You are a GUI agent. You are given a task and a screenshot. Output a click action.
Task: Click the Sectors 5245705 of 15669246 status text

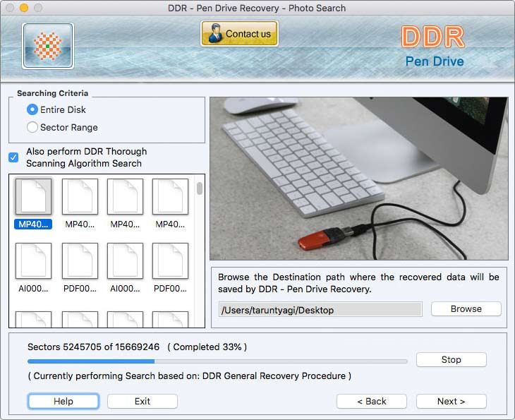pyautogui.click(x=94, y=347)
